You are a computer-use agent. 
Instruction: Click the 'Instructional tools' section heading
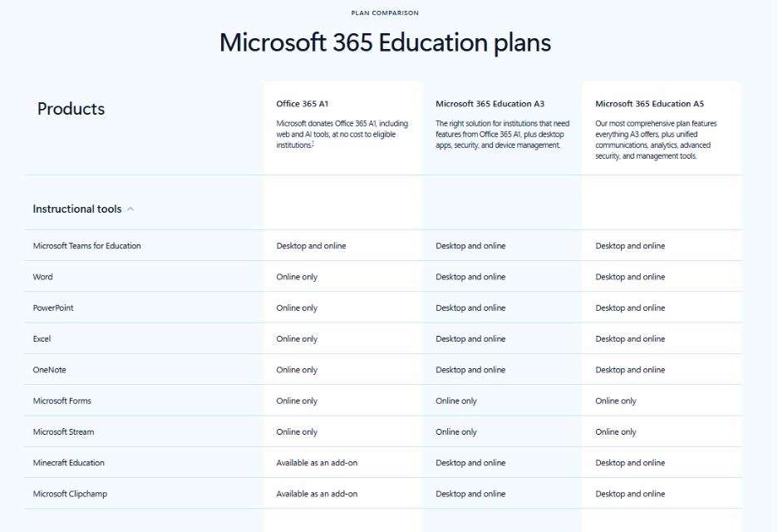coord(77,209)
